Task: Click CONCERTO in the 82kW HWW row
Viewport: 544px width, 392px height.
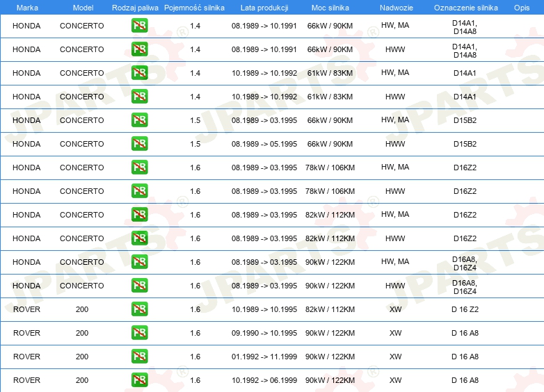Action: (82, 238)
